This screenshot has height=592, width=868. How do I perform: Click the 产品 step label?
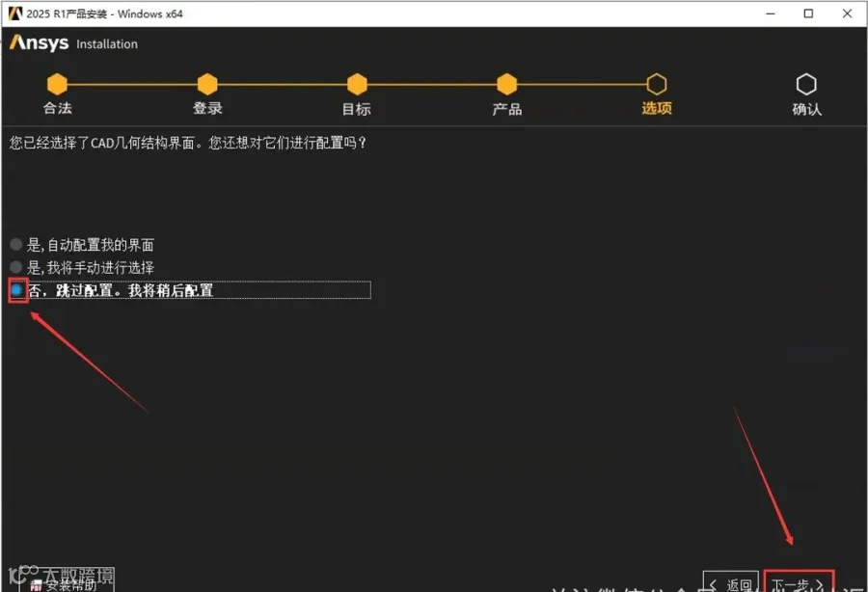[x=507, y=109]
